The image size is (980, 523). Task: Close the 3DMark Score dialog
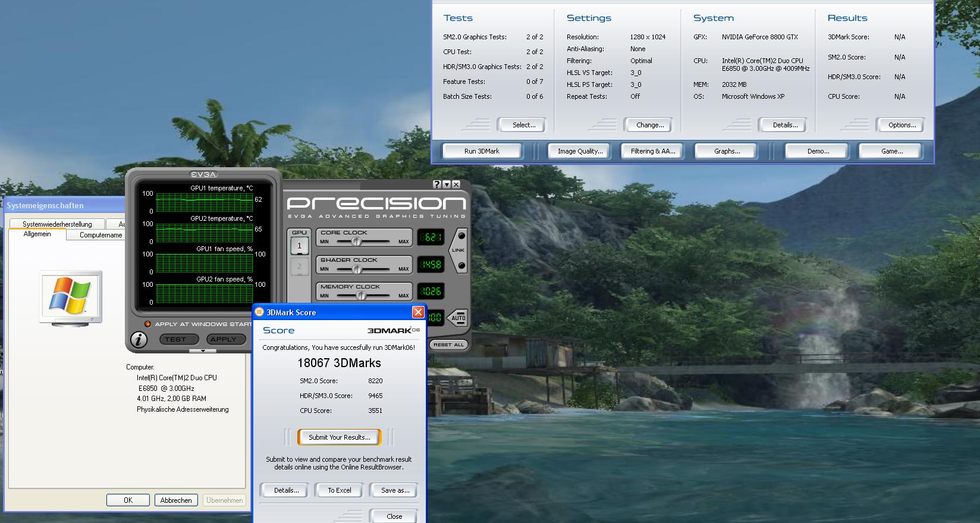click(418, 312)
